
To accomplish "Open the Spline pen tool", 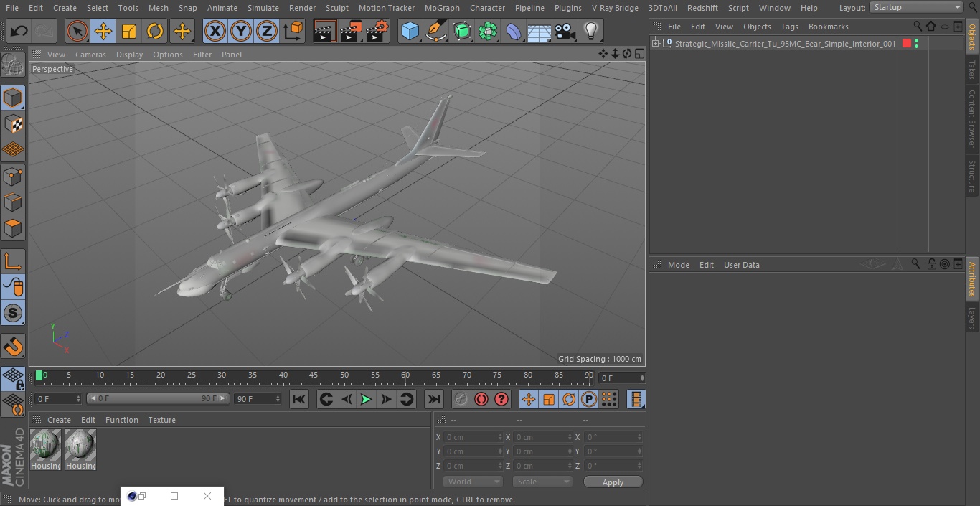I will [x=435, y=31].
